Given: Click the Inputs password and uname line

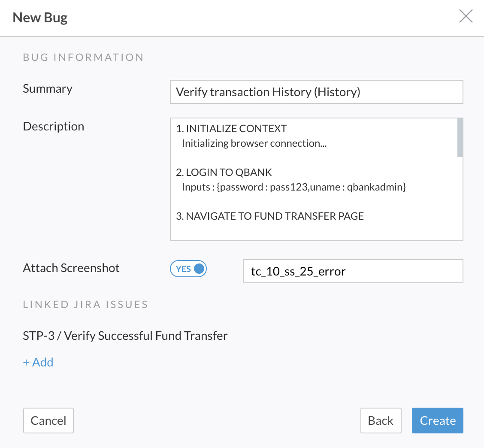Looking at the screenshot, I should pos(293,187).
